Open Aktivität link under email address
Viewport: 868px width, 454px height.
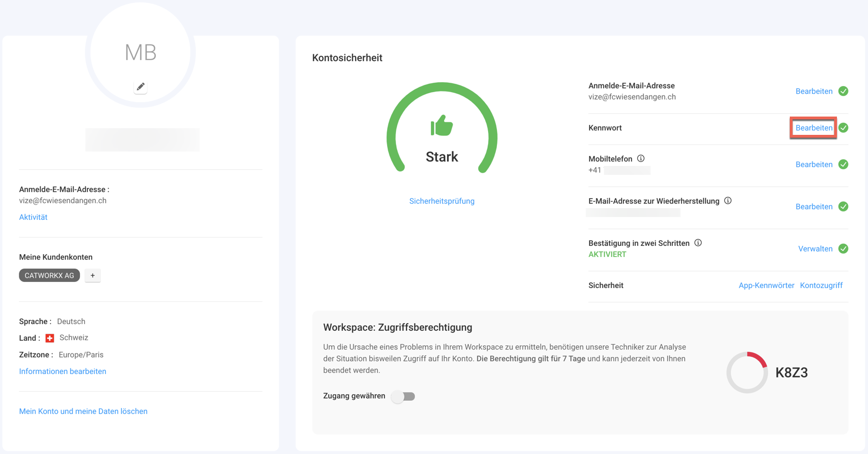[33, 218]
